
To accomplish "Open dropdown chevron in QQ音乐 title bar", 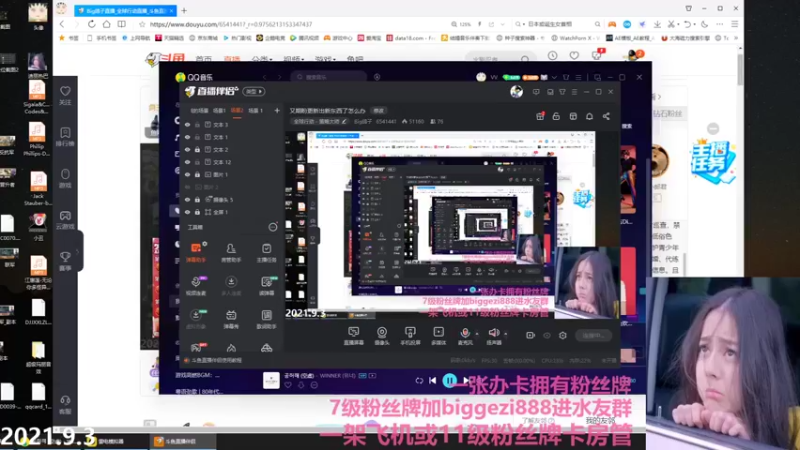I will click(x=555, y=78).
